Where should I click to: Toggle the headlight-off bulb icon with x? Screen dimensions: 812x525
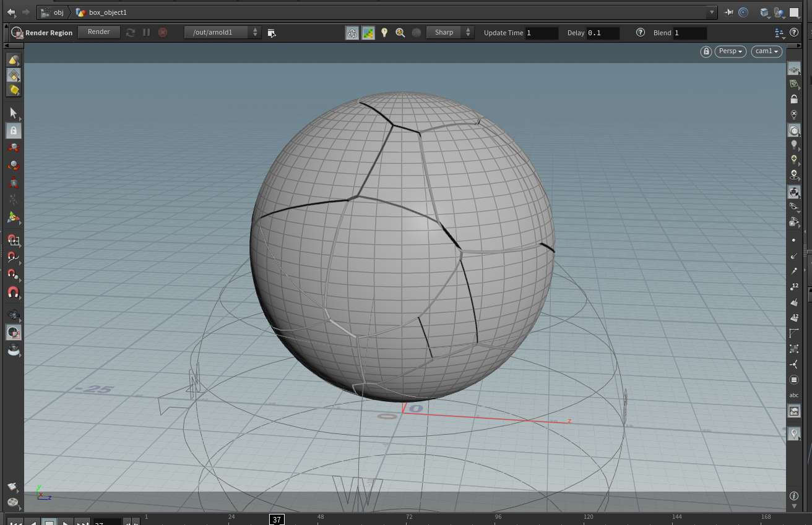pyautogui.click(x=794, y=114)
